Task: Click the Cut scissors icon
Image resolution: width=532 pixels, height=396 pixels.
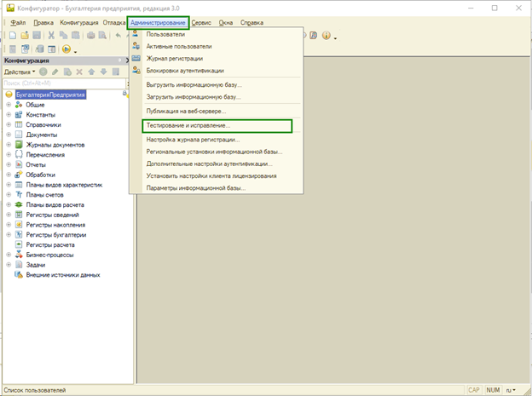Action: [x=51, y=35]
